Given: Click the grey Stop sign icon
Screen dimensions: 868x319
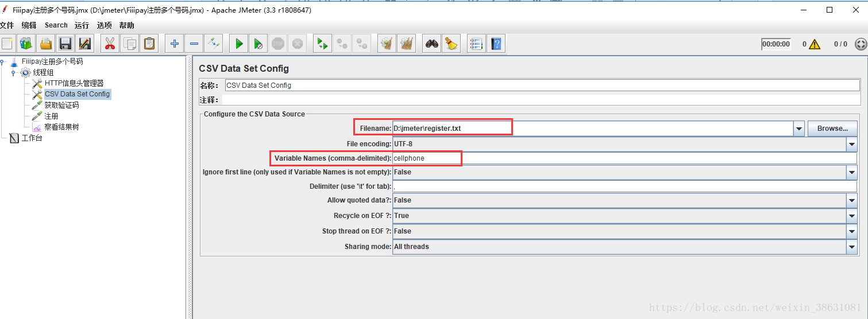Looking at the screenshot, I should 278,44.
